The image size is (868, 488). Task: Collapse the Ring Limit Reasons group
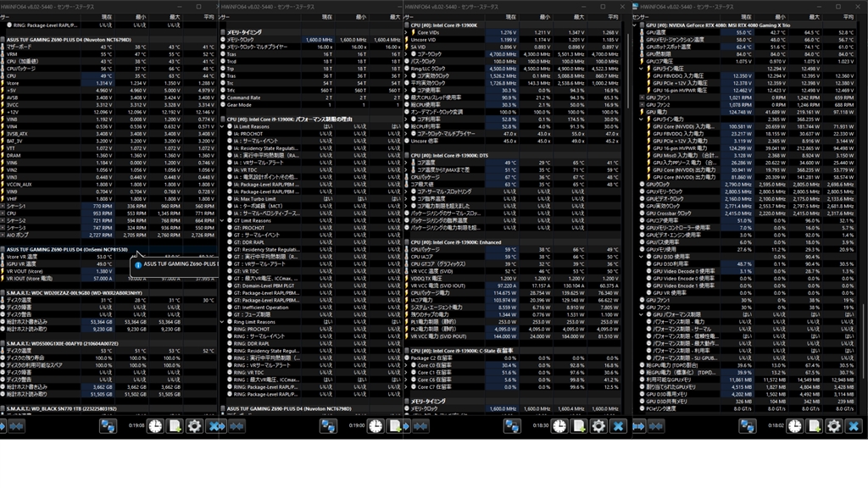[x=222, y=322]
